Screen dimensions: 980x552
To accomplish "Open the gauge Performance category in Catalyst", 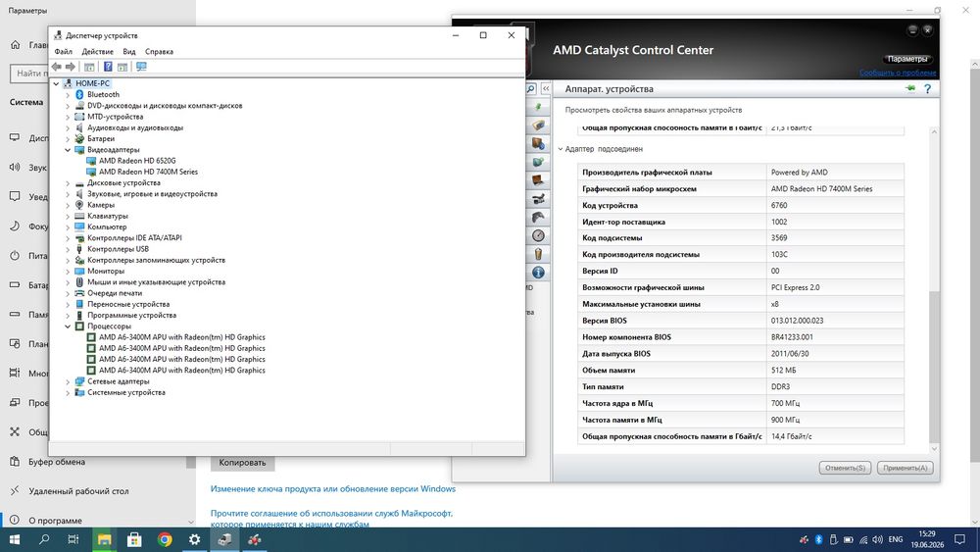I will coord(538,235).
